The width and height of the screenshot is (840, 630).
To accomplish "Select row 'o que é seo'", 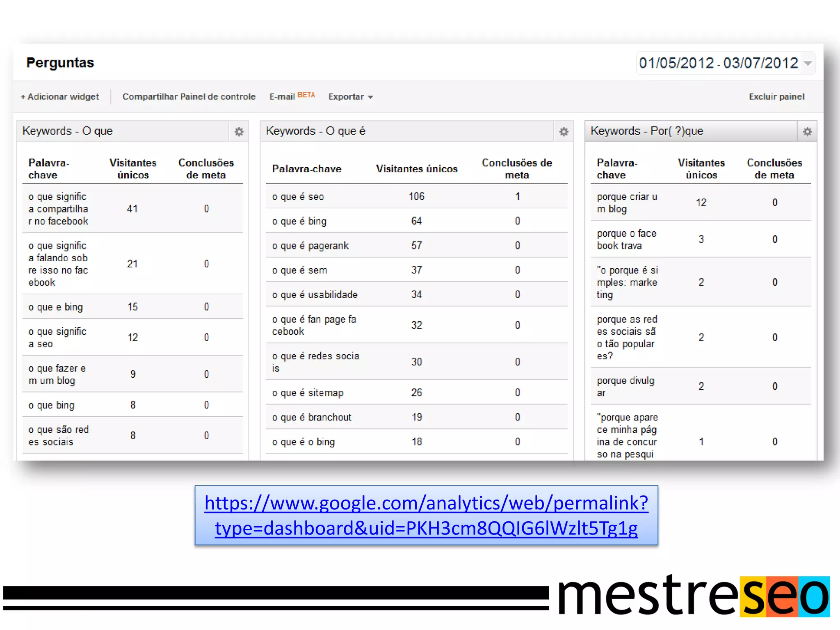I will (x=416, y=196).
